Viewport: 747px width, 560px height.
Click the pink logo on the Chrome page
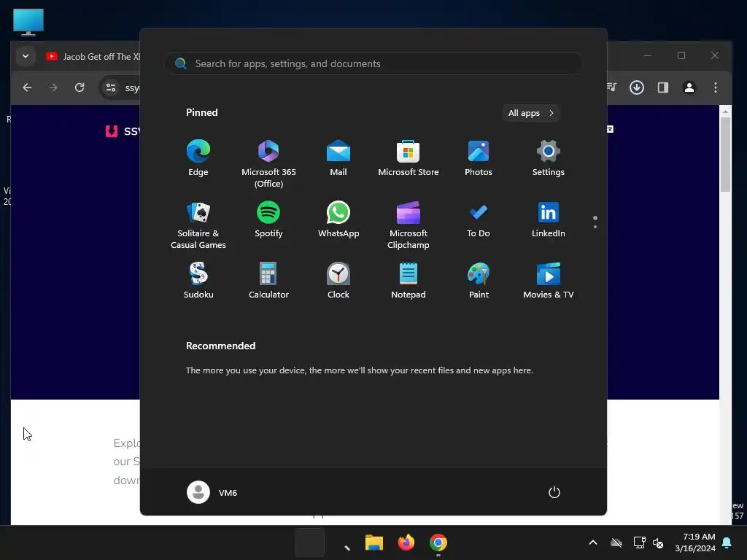click(x=112, y=131)
